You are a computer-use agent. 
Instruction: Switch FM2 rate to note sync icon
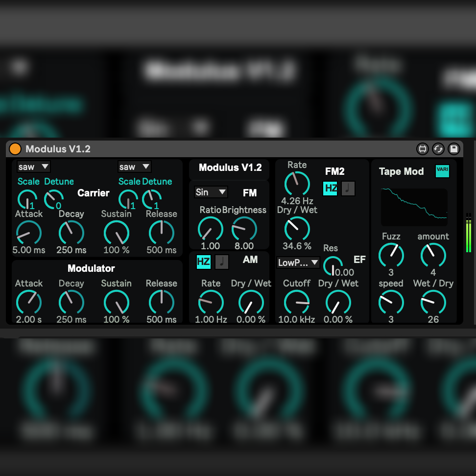[x=348, y=189]
